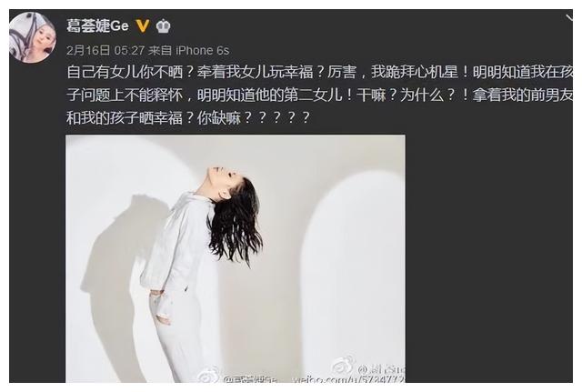Click the white arch on photo's right side
This screenshot has width=582, height=392.
[353, 275]
